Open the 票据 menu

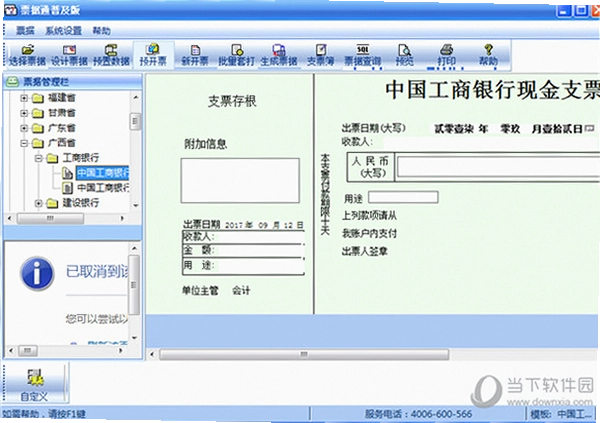pyautogui.click(x=25, y=31)
